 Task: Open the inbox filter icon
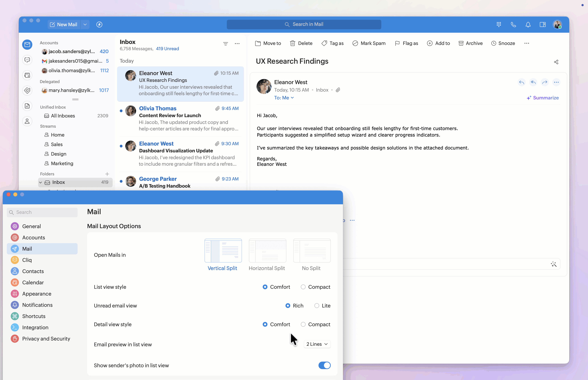225,44
